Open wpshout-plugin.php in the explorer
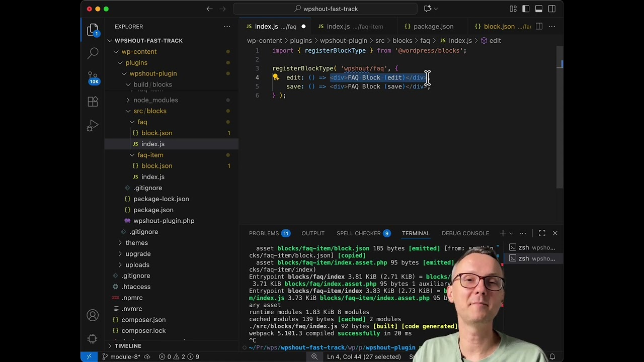644x362 pixels. (164, 221)
